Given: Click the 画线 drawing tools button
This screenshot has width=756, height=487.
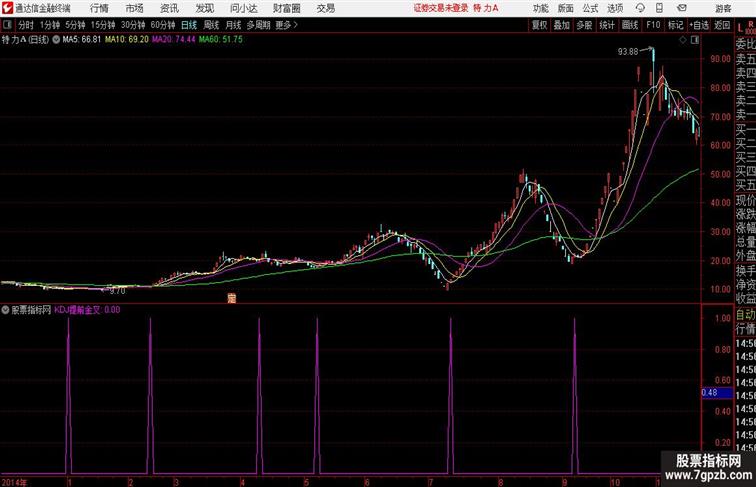Looking at the screenshot, I should [x=630, y=25].
